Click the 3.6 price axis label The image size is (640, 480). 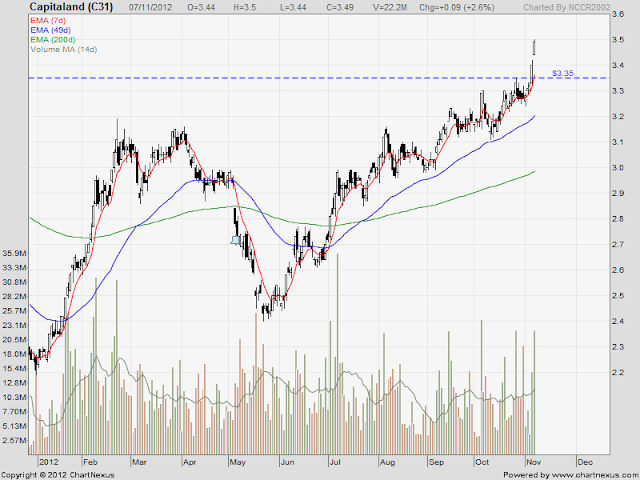618,14
